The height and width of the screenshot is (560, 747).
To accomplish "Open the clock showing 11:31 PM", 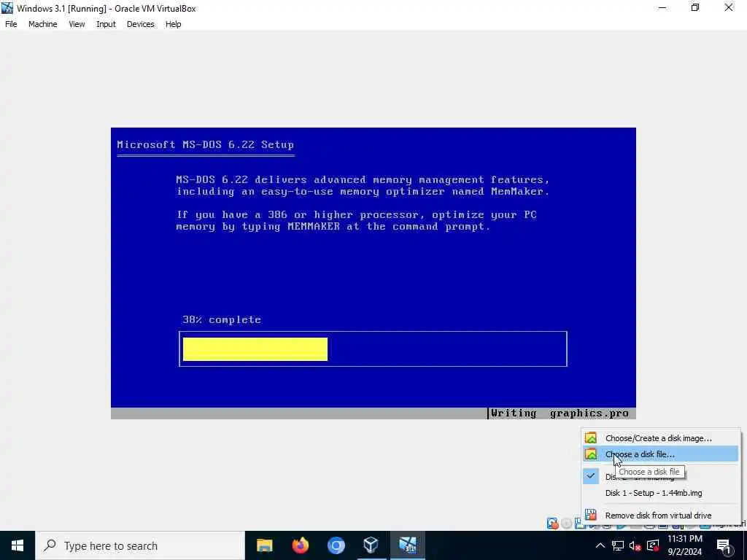I will click(684, 545).
